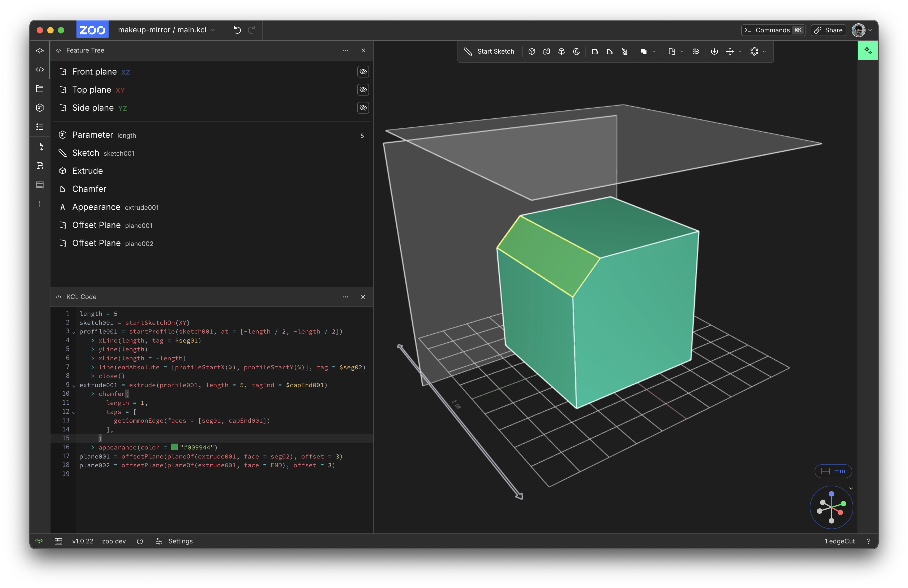Activate the Revolve tool icon

click(576, 51)
